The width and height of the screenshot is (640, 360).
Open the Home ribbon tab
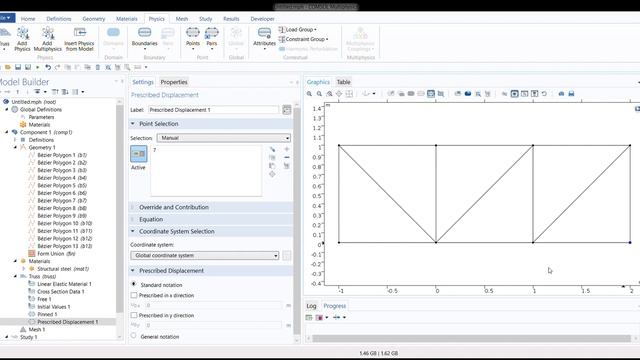tap(28, 19)
